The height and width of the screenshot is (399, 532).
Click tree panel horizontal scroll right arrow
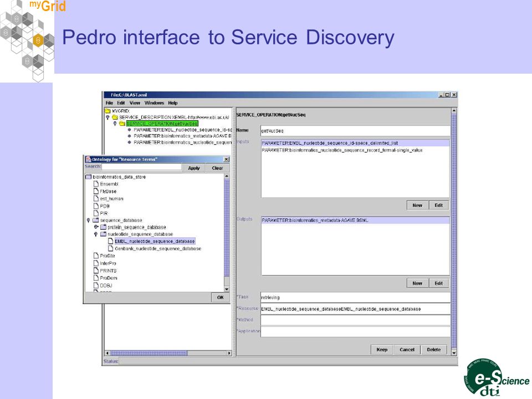229,353
